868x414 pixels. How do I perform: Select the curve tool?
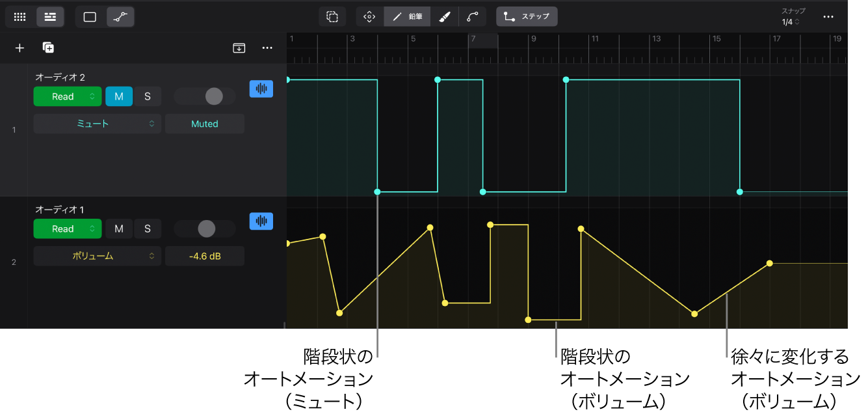pos(473,17)
